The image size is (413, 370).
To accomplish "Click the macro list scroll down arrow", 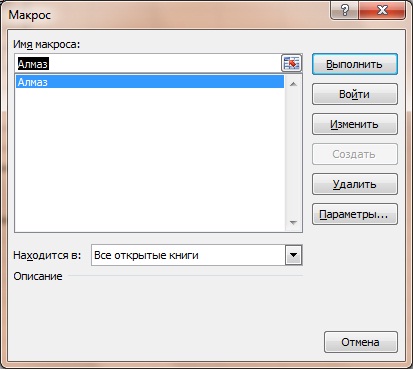I will click(x=293, y=222).
